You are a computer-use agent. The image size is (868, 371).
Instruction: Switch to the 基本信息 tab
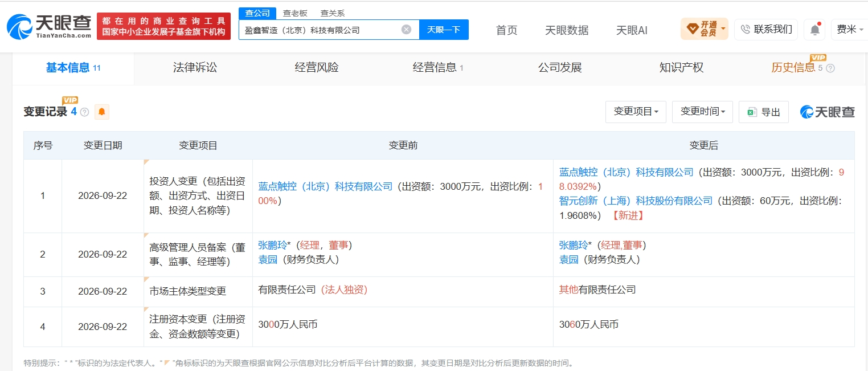click(73, 68)
